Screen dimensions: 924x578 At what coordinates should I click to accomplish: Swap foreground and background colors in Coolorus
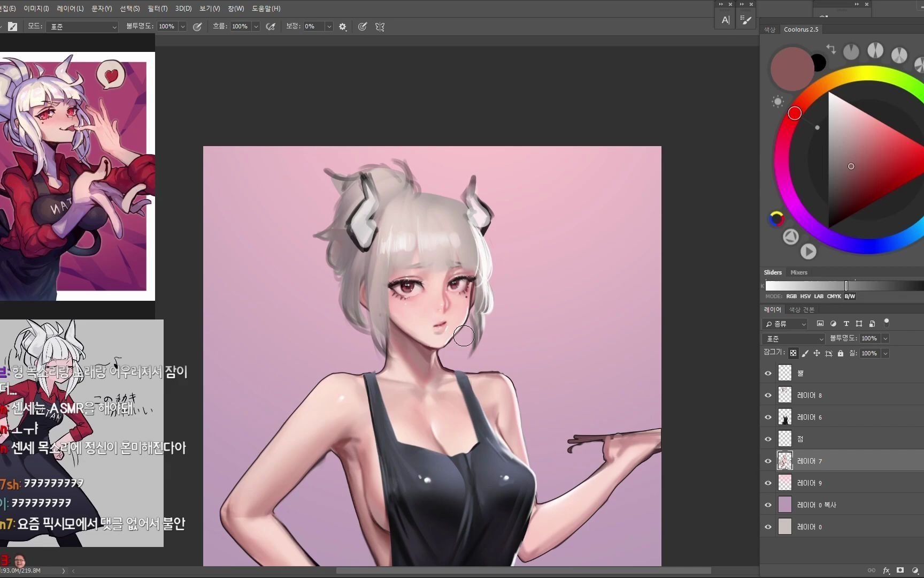point(831,49)
